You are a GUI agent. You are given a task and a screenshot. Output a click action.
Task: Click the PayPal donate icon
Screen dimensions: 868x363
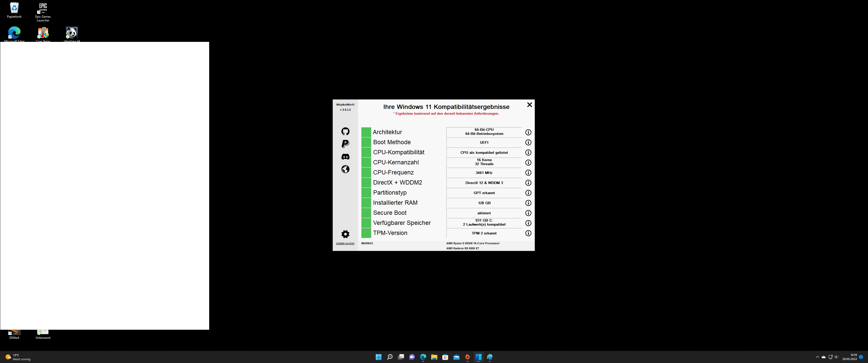coord(345,144)
